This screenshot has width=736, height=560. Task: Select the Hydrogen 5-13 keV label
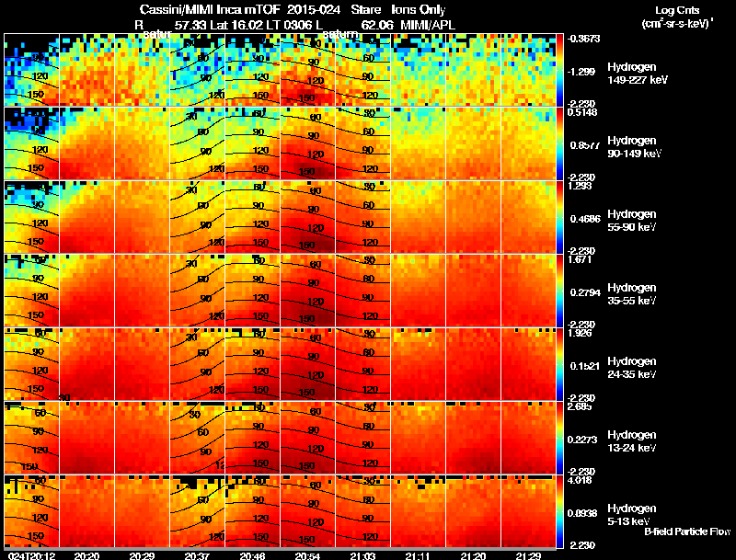click(x=632, y=515)
